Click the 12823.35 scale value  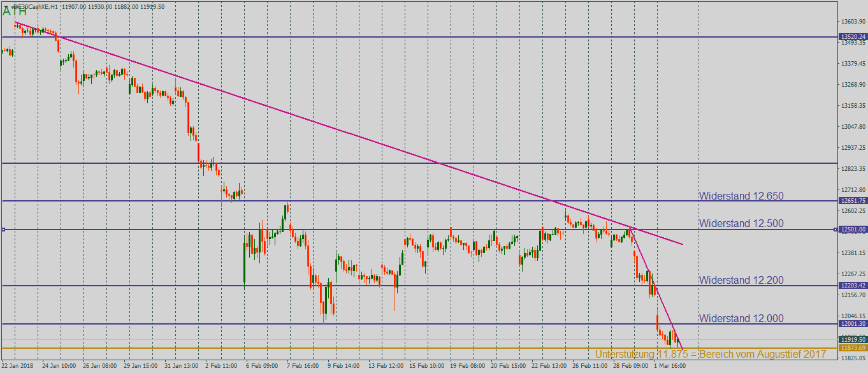tap(853, 169)
